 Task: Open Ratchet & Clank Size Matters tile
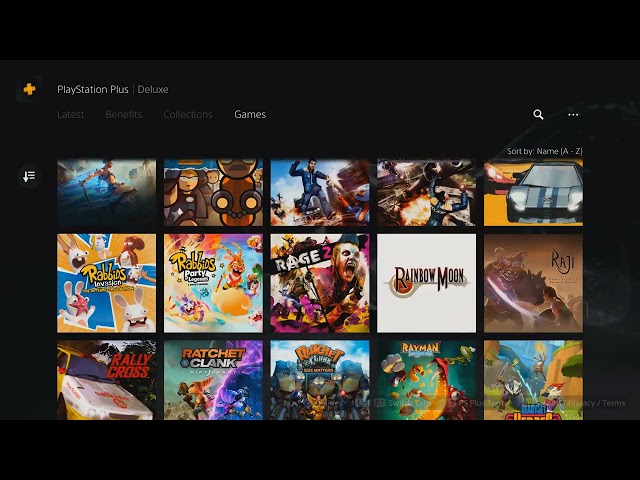(320, 380)
